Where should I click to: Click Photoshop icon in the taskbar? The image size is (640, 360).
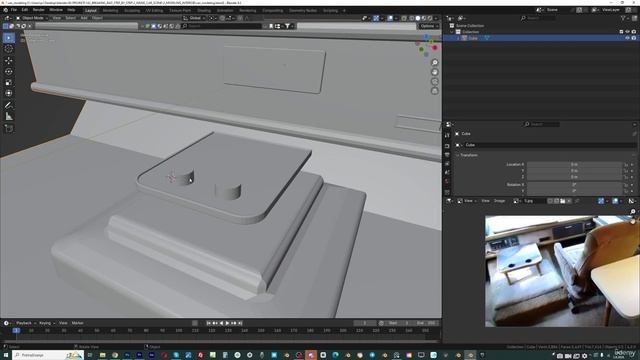127,355
